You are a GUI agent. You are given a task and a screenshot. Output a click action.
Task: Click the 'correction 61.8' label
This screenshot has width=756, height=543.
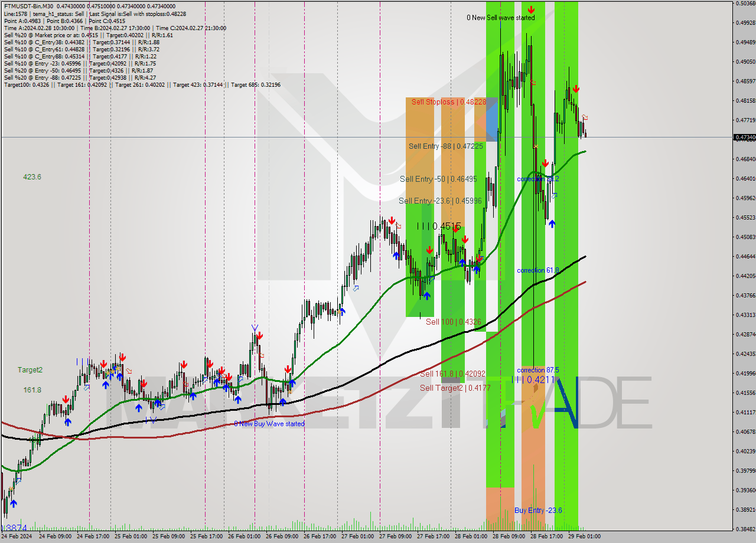538,270
